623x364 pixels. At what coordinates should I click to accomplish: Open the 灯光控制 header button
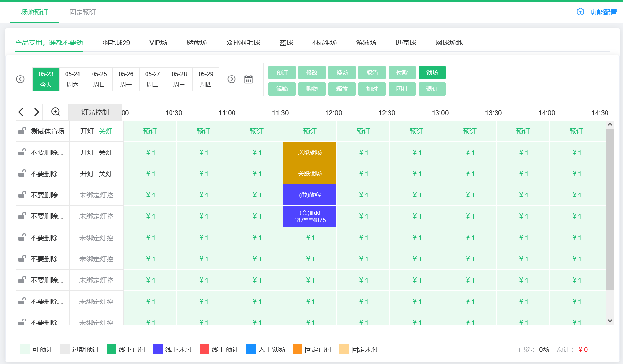click(95, 112)
